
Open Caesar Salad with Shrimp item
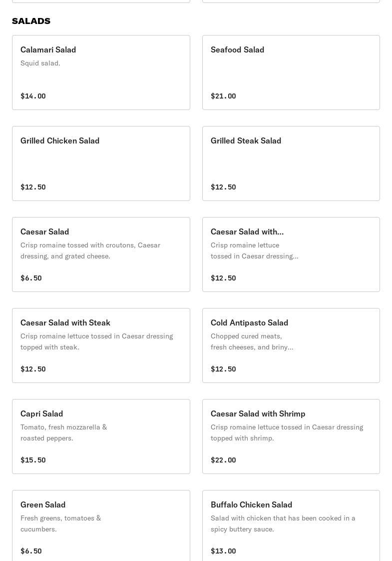click(291, 436)
